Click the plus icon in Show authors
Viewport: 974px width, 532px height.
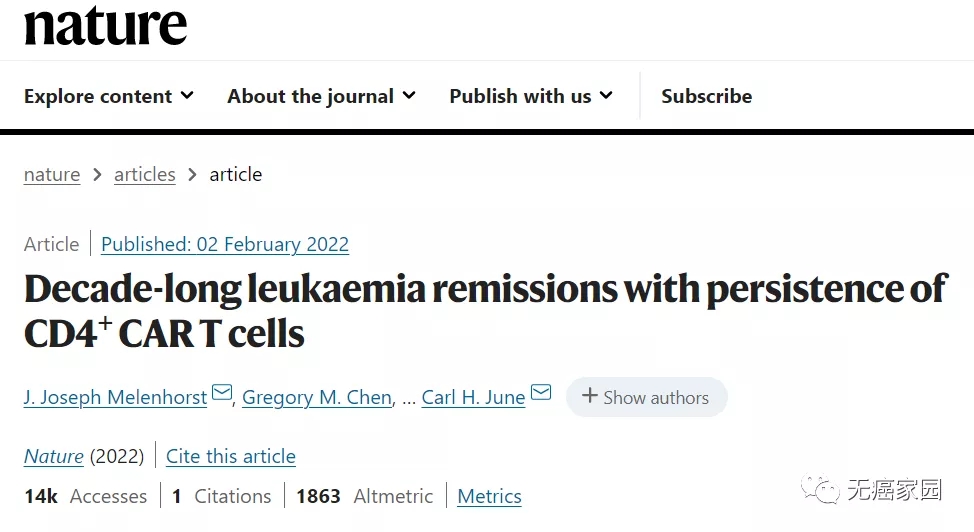click(x=589, y=397)
